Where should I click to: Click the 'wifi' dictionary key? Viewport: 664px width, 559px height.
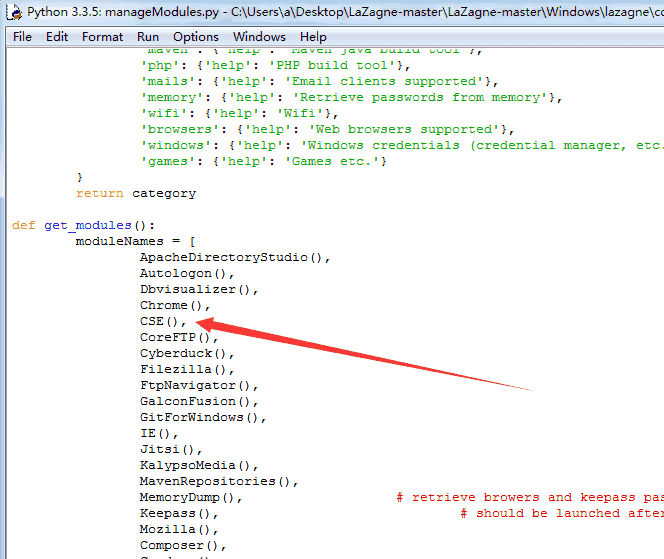163,113
